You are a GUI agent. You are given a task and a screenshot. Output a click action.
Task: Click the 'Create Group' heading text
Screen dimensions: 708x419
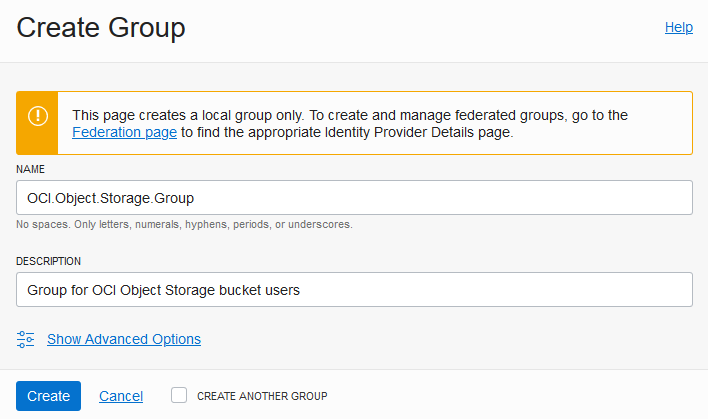click(x=101, y=28)
